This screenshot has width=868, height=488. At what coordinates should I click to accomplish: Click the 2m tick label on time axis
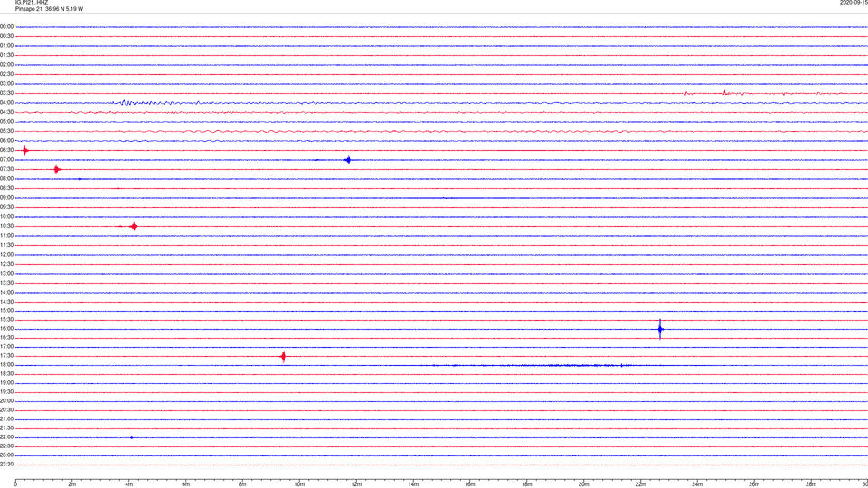(72, 484)
